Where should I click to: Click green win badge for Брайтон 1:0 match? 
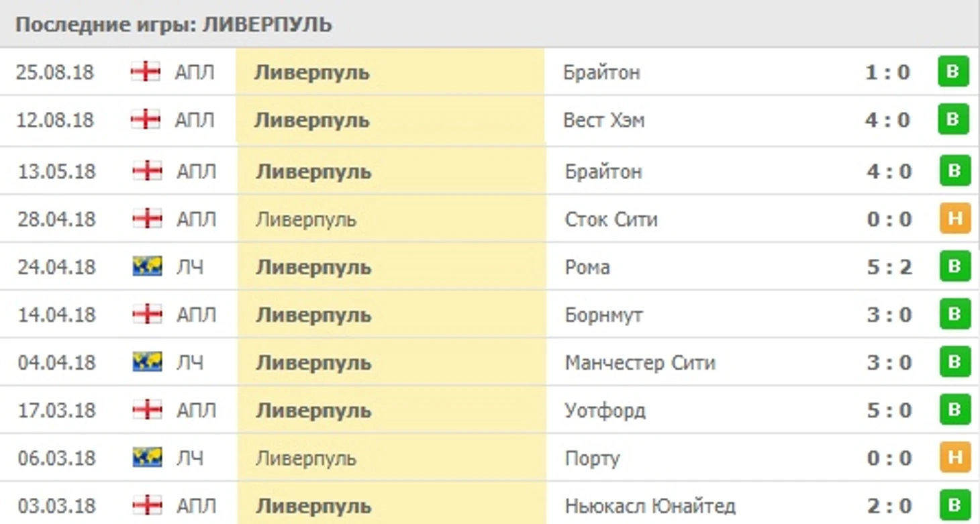[x=953, y=72]
